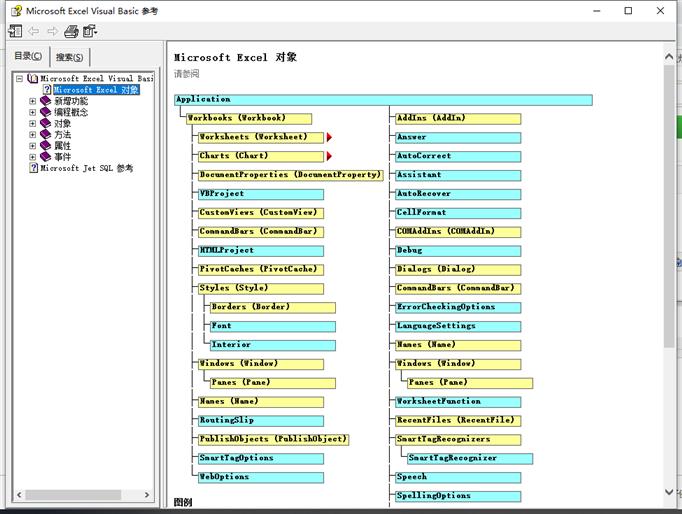The height and width of the screenshot is (514, 682).
Task: Click red arrow next to Worksheets (Worksheet)
Action: [x=329, y=137]
